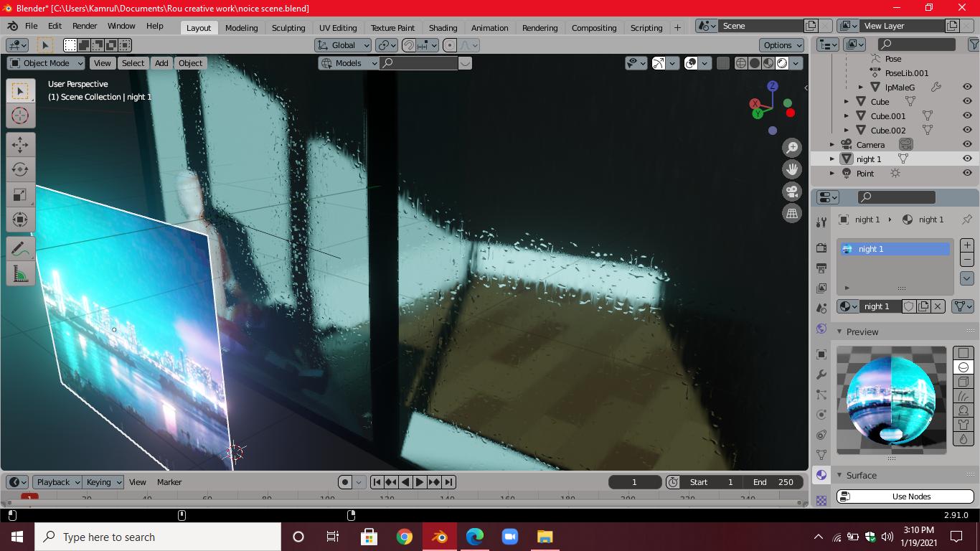Add a new material slot with plus
The width and height of the screenshot is (980, 551).
(x=967, y=245)
